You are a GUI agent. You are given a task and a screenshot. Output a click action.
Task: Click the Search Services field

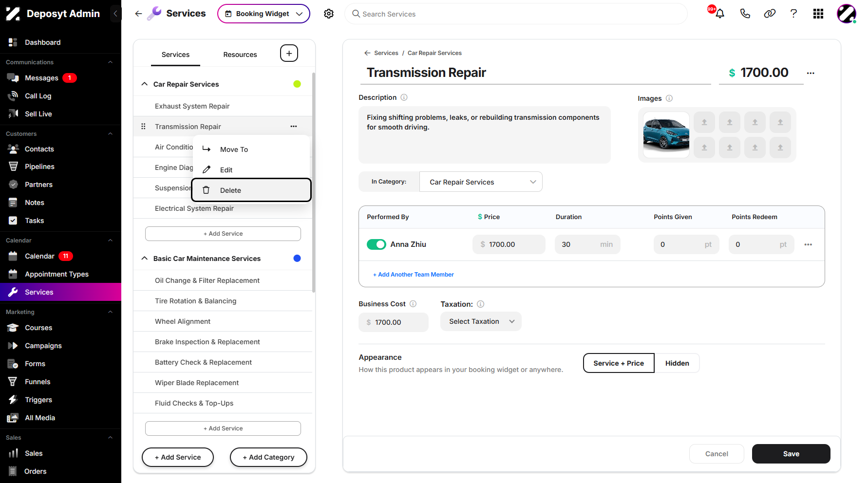tap(516, 14)
